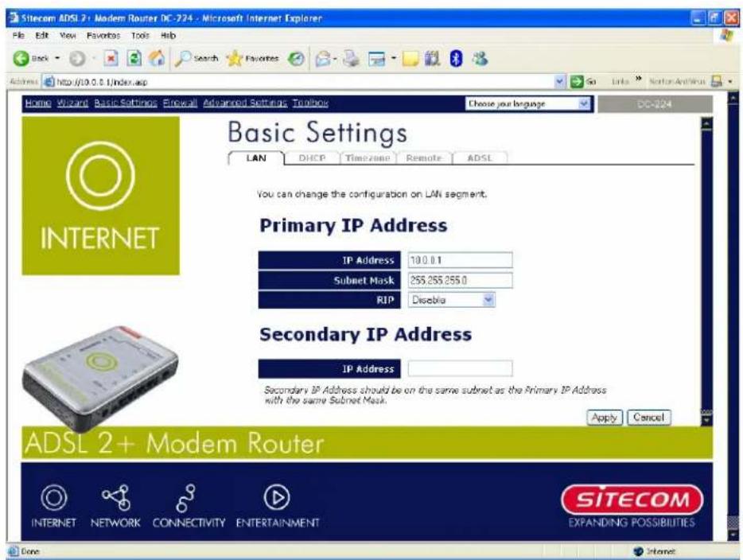The height and width of the screenshot is (560, 743).
Task: Click the Primary IP Address input field
Action: click(x=460, y=260)
